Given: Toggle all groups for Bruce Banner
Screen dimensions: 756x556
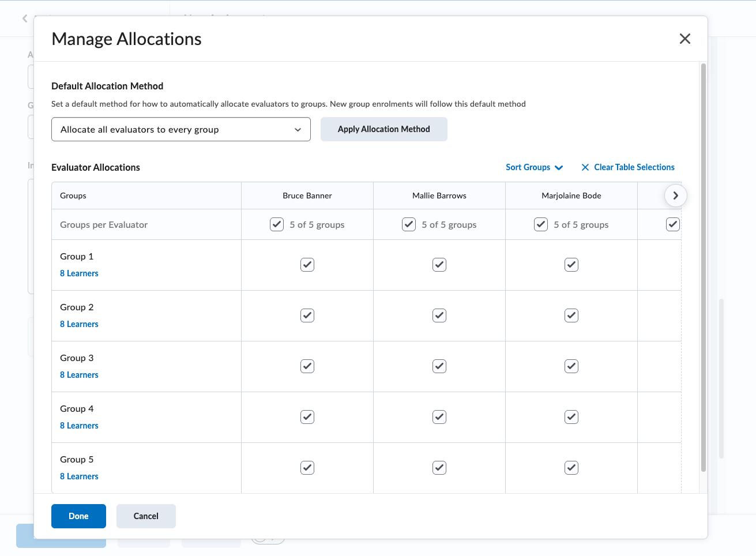Looking at the screenshot, I should tap(277, 224).
